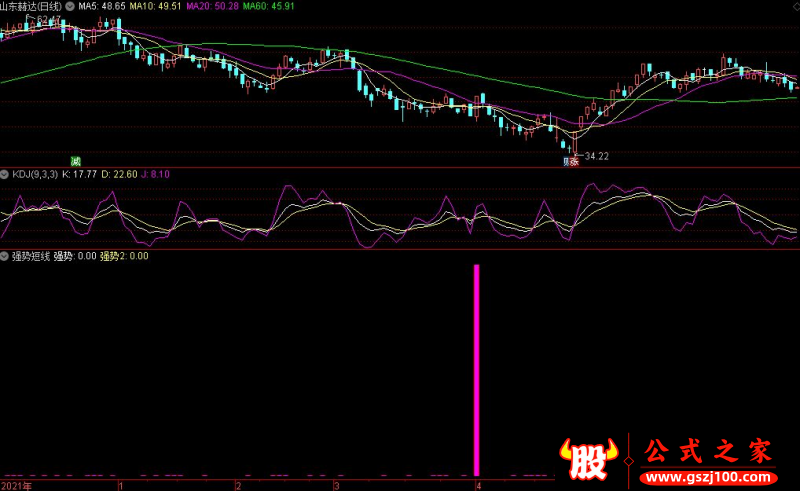Image resolution: width=800 pixels, height=491 pixels.
Task: Select the KDJ(9,3,3) indicator name
Action: pyautogui.click(x=35, y=175)
